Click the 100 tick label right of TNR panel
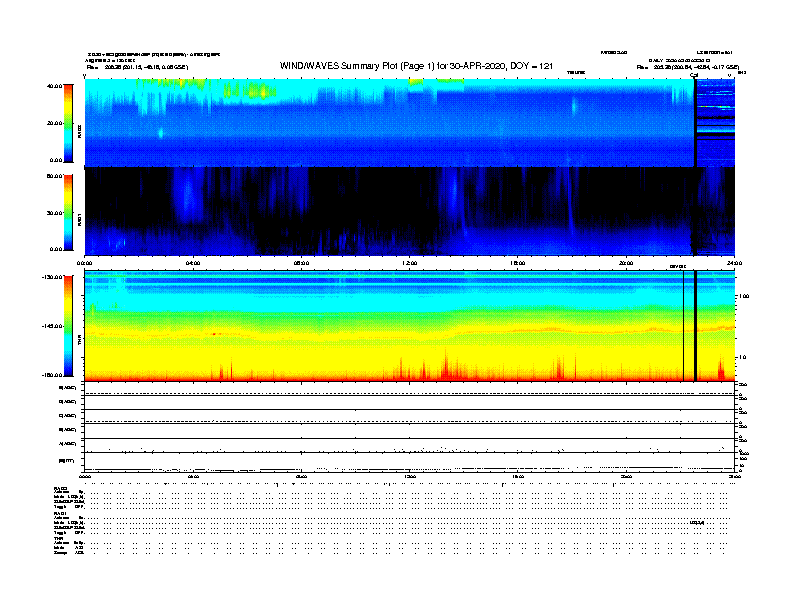This screenshot has width=792, height=612. (744, 296)
